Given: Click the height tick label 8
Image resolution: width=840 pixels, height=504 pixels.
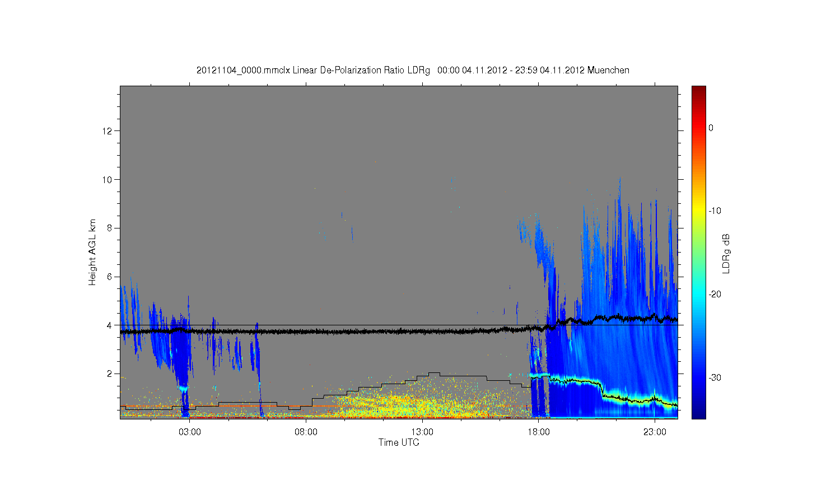Looking at the screenshot, I should click(x=110, y=228).
